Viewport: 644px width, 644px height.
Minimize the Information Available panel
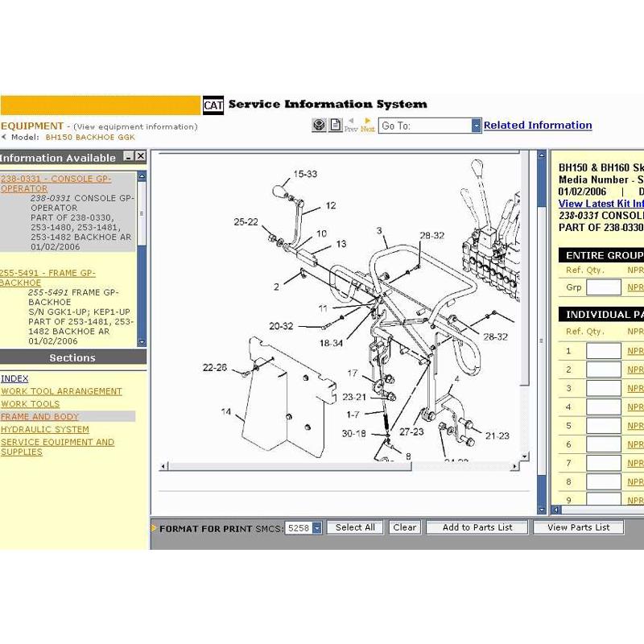click(x=129, y=156)
